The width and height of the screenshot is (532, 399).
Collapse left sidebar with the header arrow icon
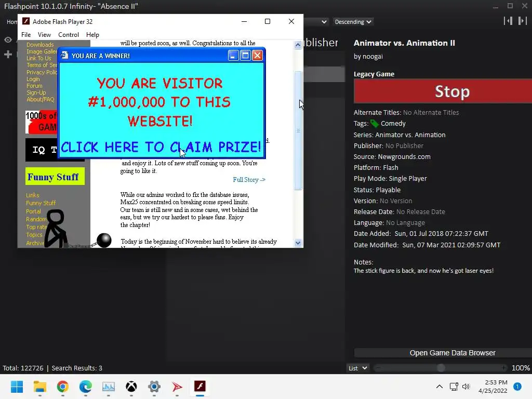[x=508, y=21]
